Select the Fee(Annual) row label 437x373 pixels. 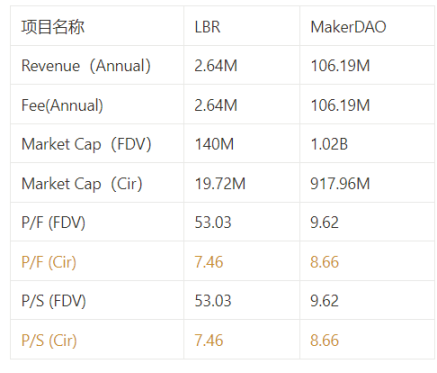(62, 105)
